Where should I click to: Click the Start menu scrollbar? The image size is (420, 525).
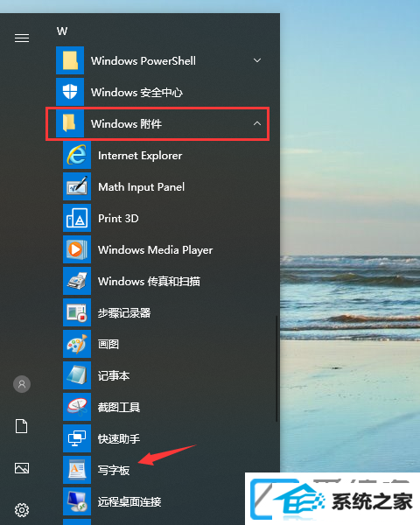276,368
